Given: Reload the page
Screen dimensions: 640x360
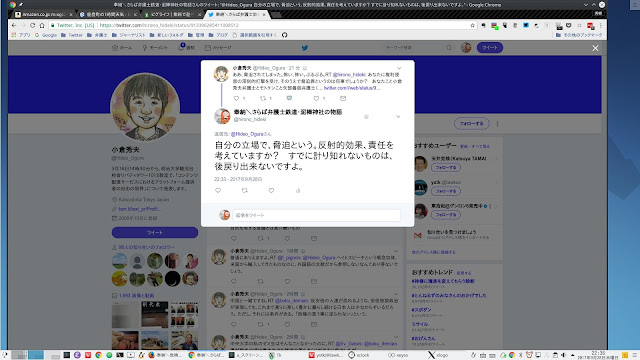Looking at the screenshot, I should [32, 25].
